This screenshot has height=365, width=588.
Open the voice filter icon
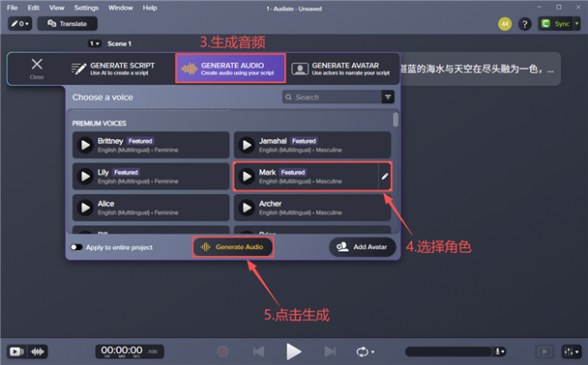(388, 97)
